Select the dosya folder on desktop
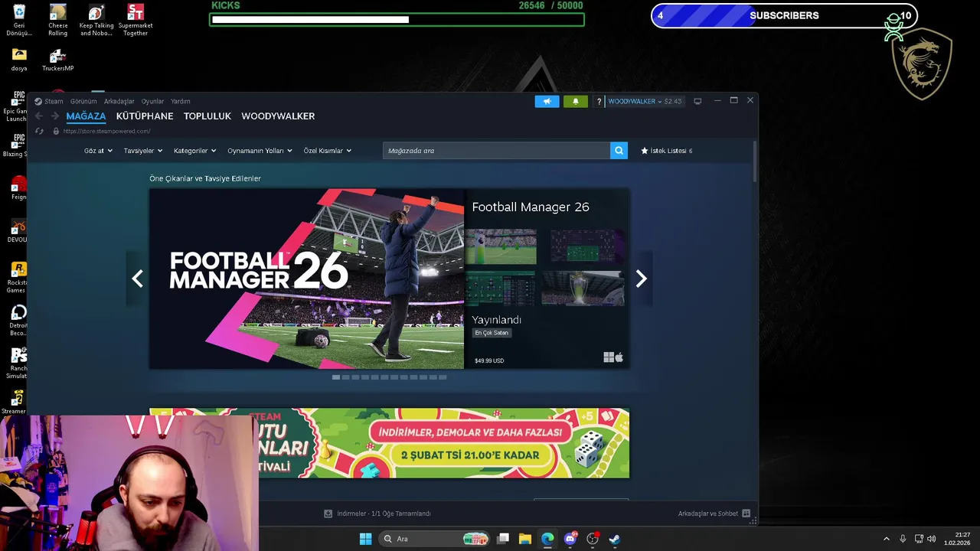 (x=19, y=60)
